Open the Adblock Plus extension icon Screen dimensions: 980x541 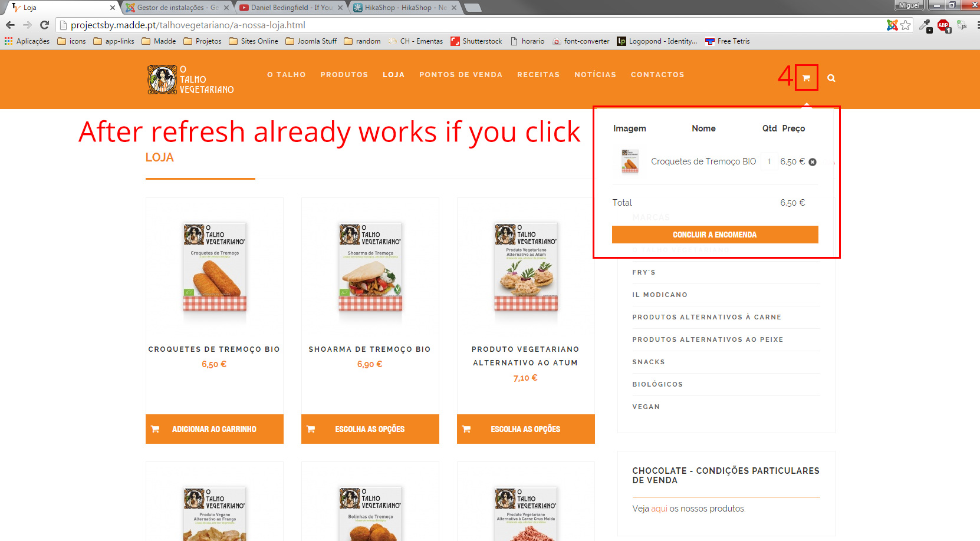[943, 25]
